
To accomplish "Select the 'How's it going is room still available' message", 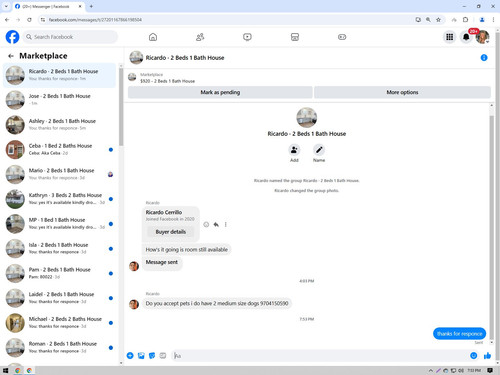I will click(187, 249).
